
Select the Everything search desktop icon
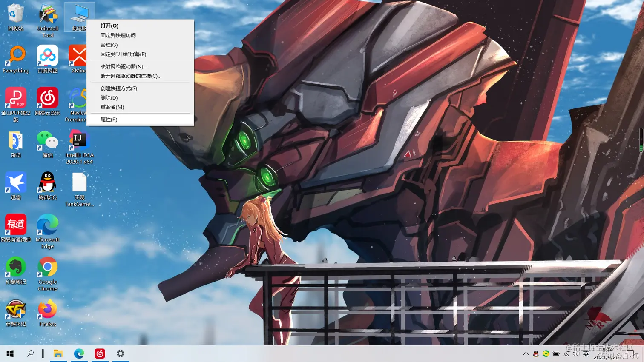pos(15,60)
